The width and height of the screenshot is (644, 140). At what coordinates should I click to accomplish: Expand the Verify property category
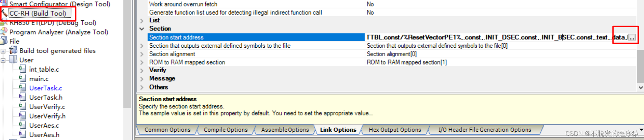tap(142, 70)
